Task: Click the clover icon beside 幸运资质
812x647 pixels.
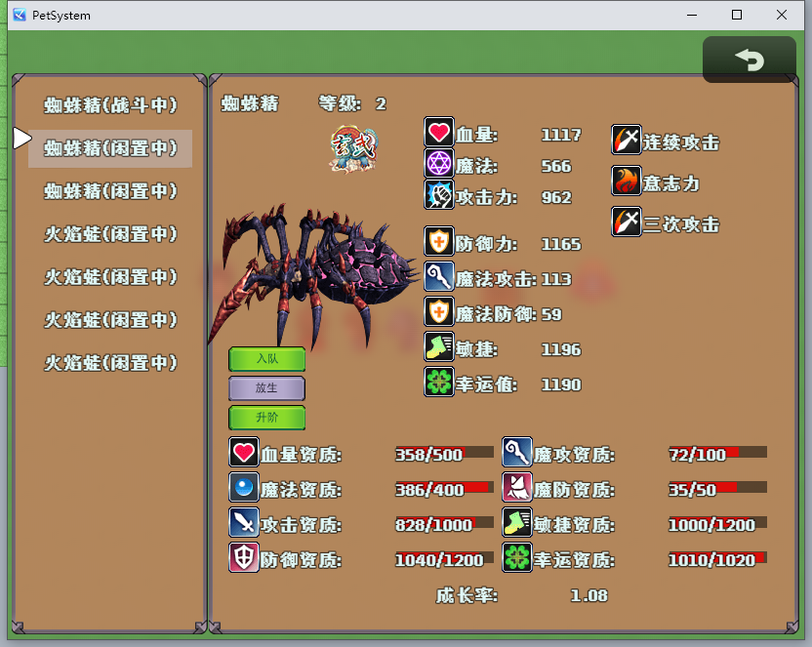Action: (517, 557)
